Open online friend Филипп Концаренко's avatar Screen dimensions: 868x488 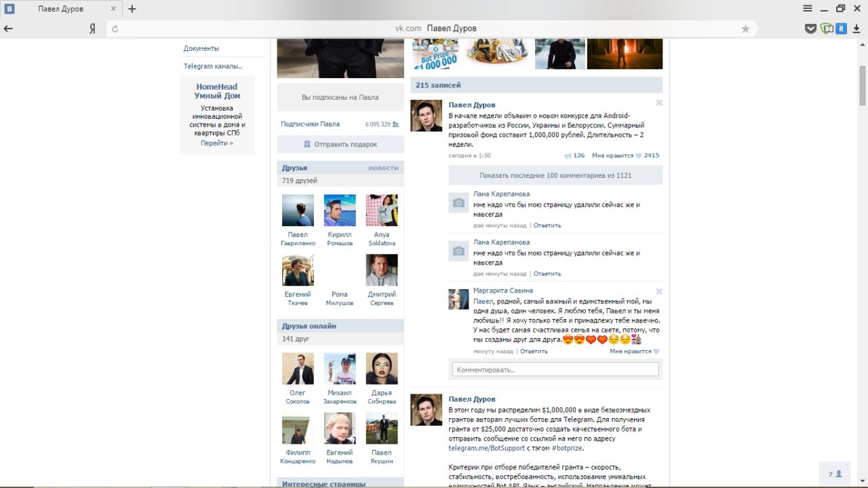pos(298,428)
